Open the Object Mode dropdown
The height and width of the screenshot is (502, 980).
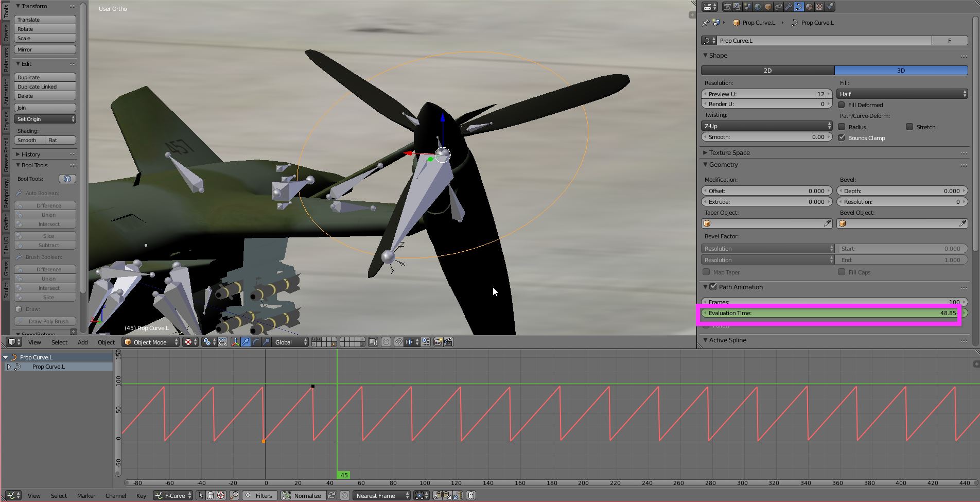150,342
